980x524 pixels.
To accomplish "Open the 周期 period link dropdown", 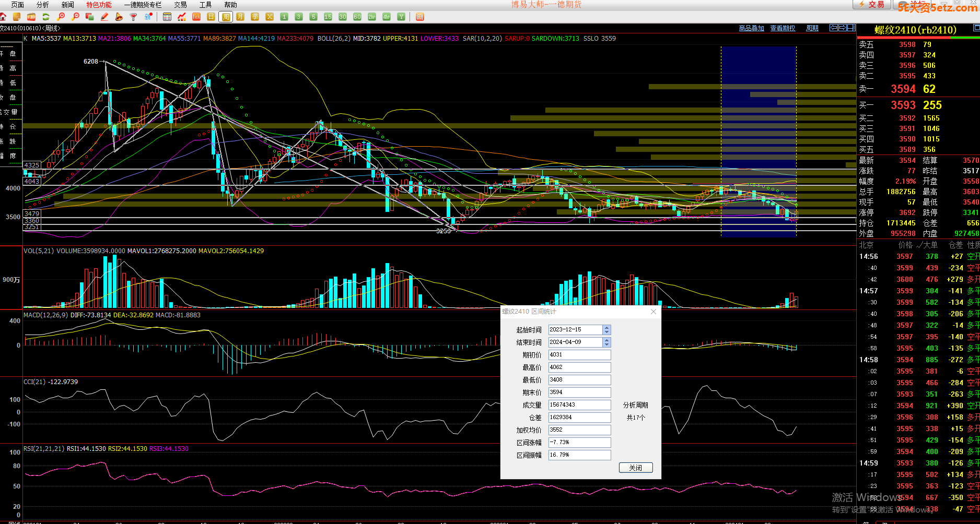I will click(x=812, y=28).
